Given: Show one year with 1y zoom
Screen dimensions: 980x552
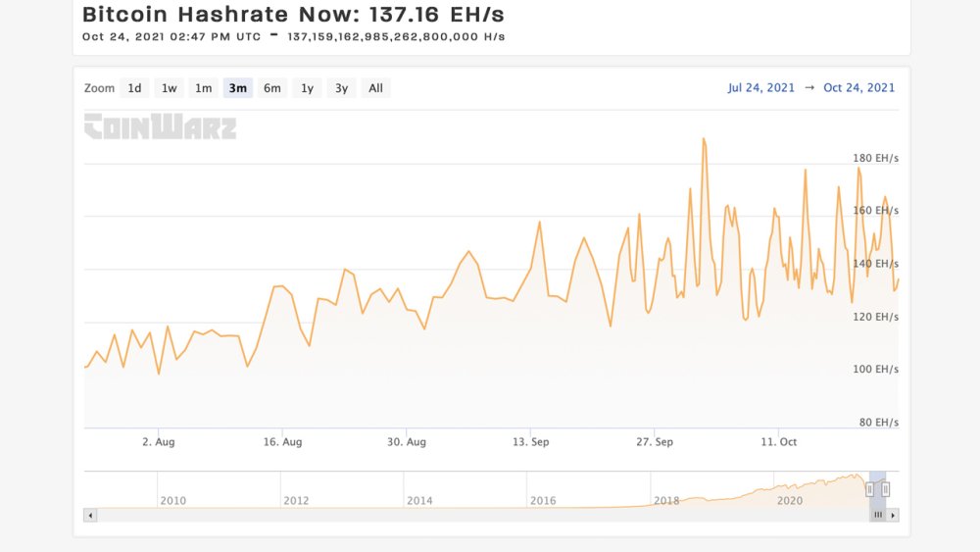Looking at the screenshot, I should tap(307, 88).
